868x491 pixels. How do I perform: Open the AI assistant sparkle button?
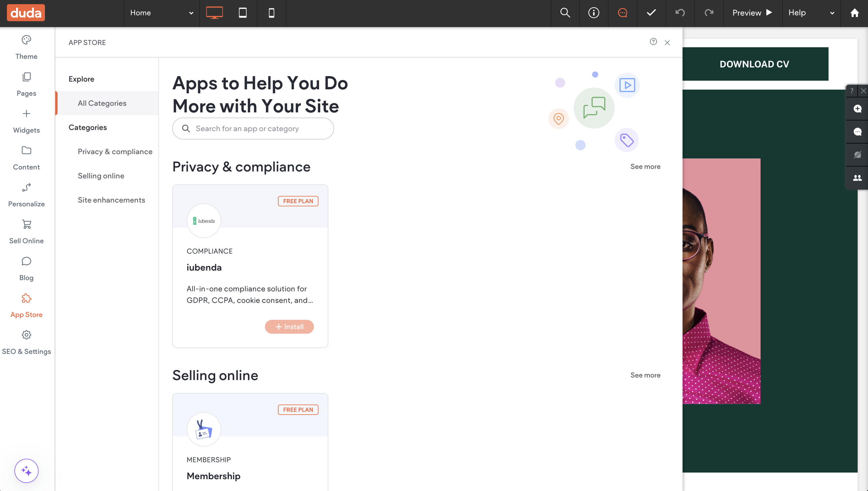click(26, 471)
